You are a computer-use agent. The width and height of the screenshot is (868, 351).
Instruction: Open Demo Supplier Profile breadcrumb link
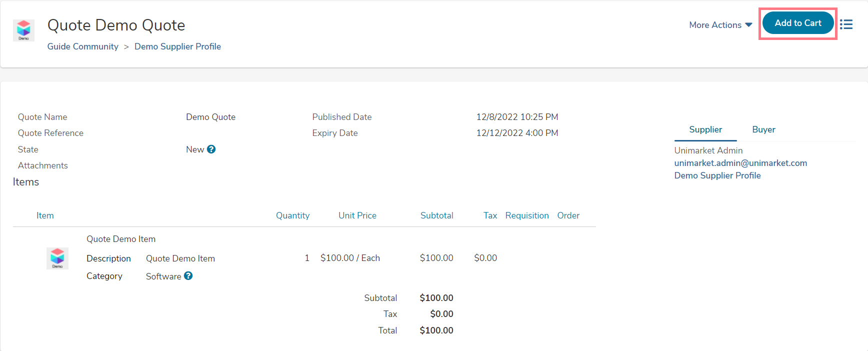point(177,46)
